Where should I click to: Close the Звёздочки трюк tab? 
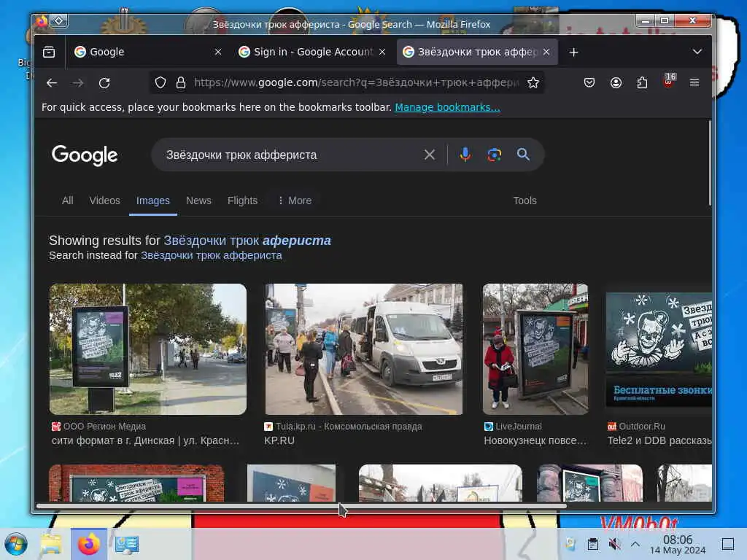(546, 52)
